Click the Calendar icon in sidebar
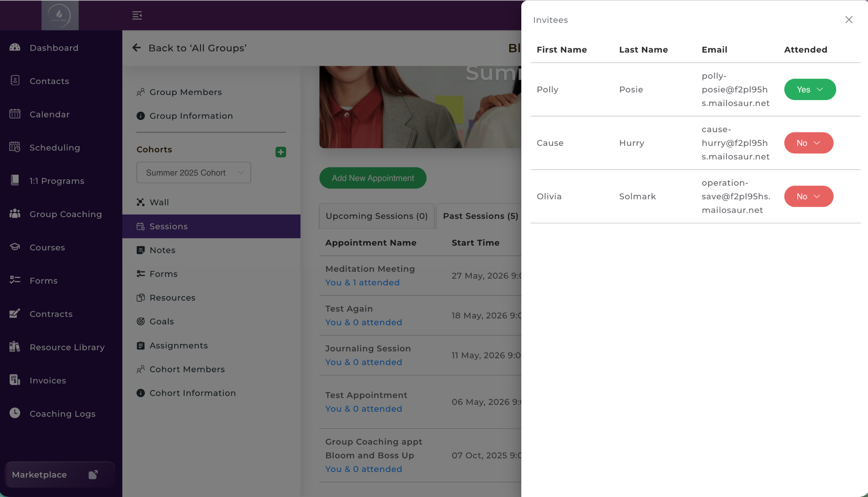The height and width of the screenshot is (497, 868). click(15, 114)
